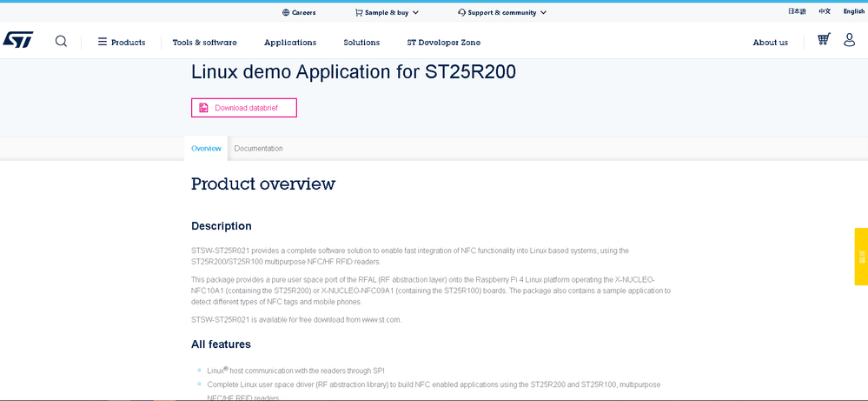The image size is (868, 401).
Task: Open the About us link
Action: click(x=770, y=43)
